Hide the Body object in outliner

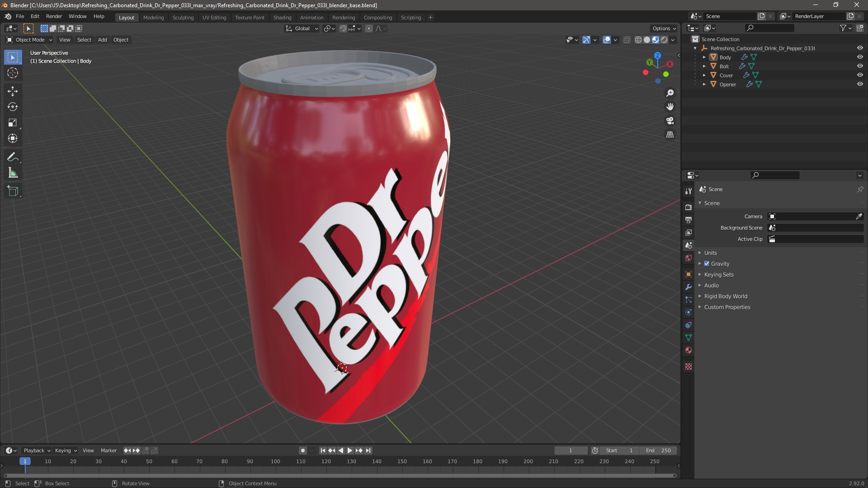coord(860,57)
